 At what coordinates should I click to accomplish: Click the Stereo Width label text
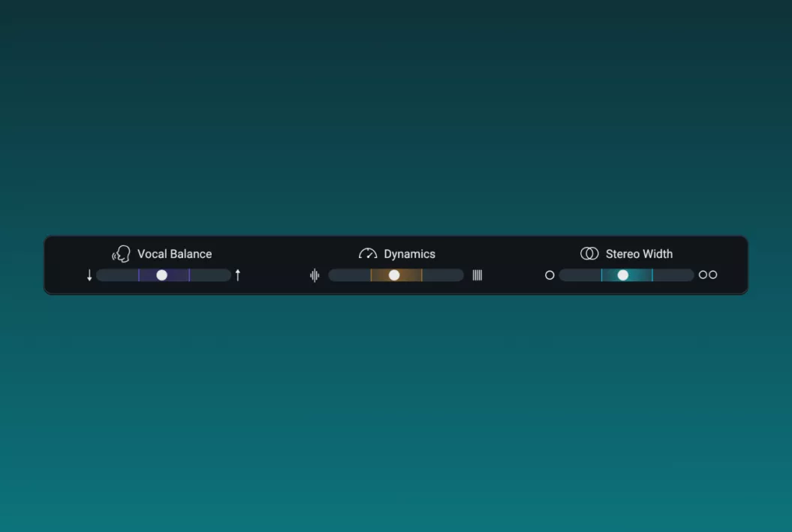pos(639,254)
